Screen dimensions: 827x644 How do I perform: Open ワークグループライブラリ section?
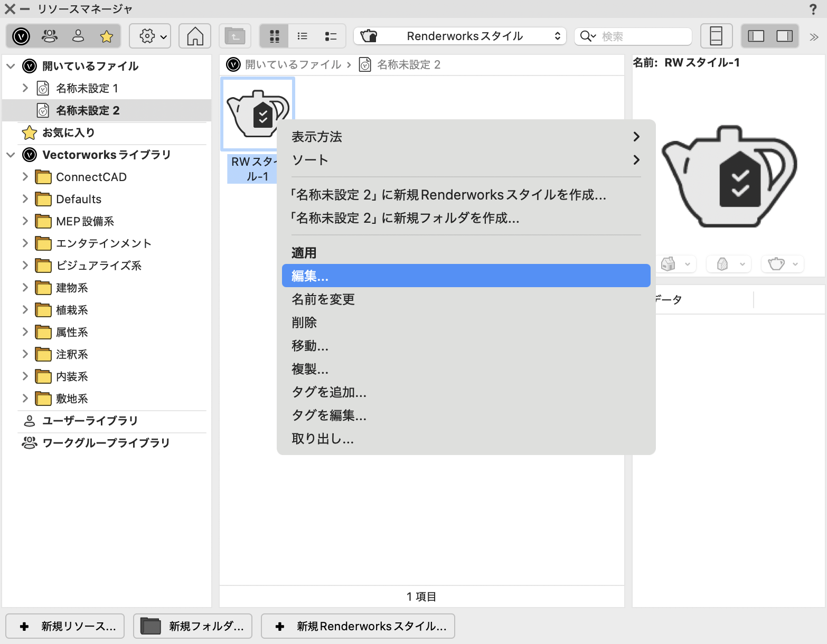pyautogui.click(x=106, y=443)
